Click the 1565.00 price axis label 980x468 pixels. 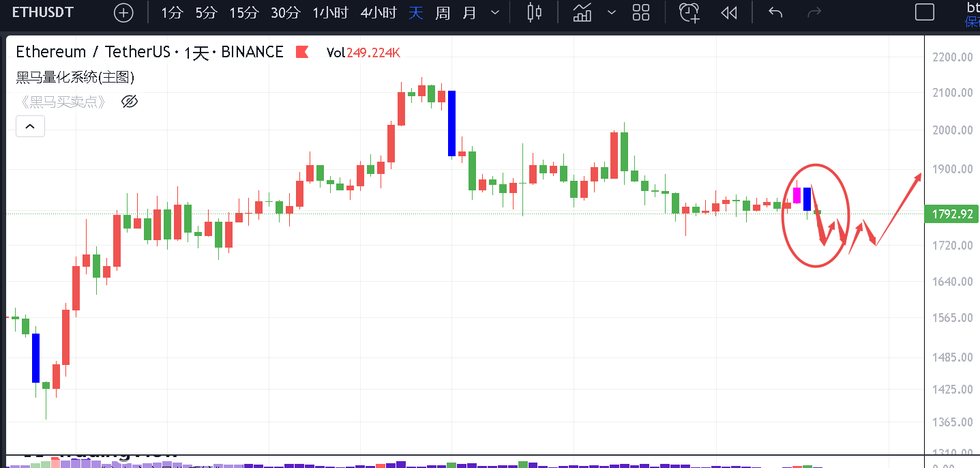[952, 318]
